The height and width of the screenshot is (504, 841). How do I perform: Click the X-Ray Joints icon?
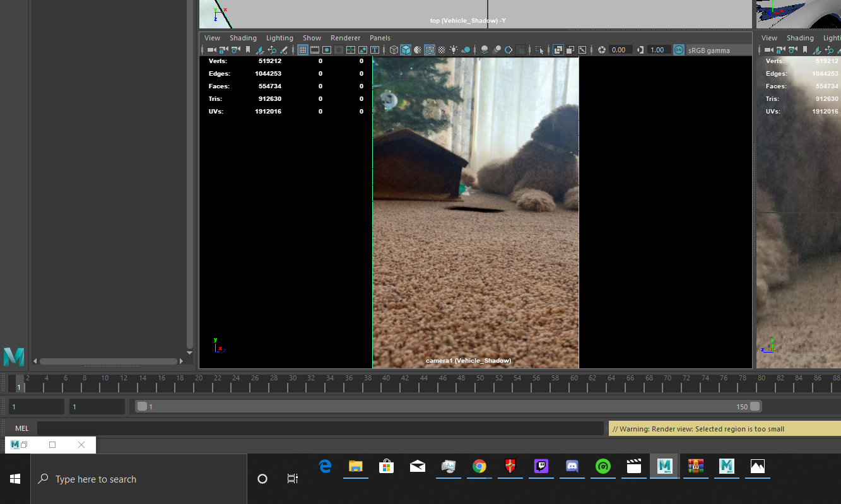click(582, 50)
